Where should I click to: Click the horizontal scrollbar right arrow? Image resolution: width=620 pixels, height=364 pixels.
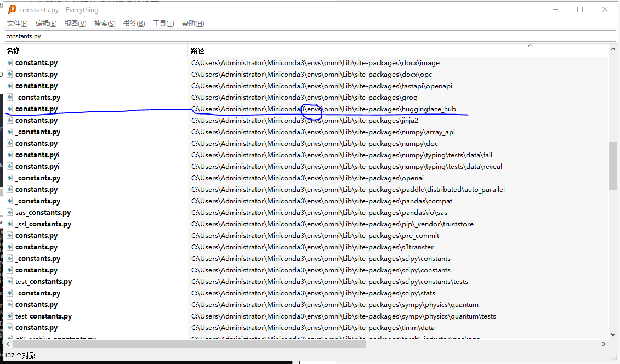pos(604,344)
